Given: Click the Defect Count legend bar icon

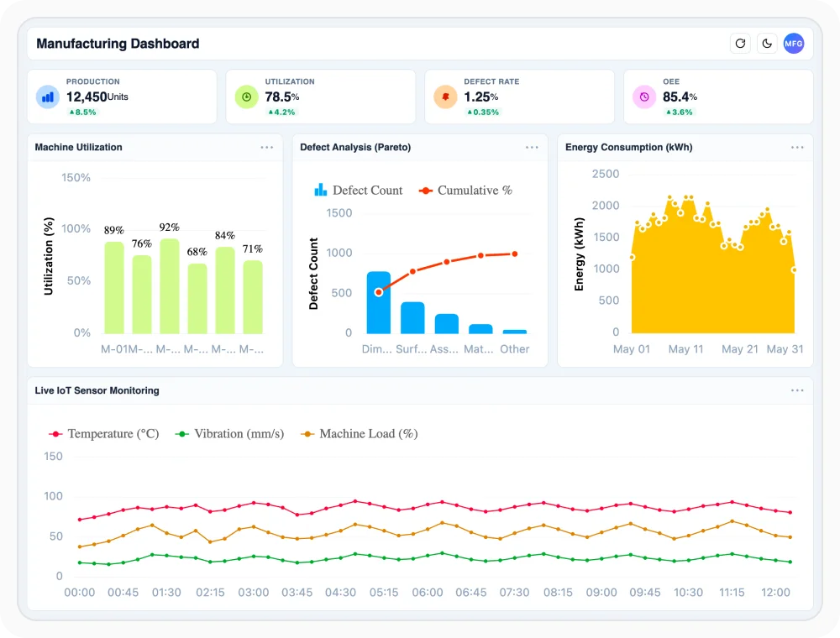Looking at the screenshot, I should tap(320, 190).
